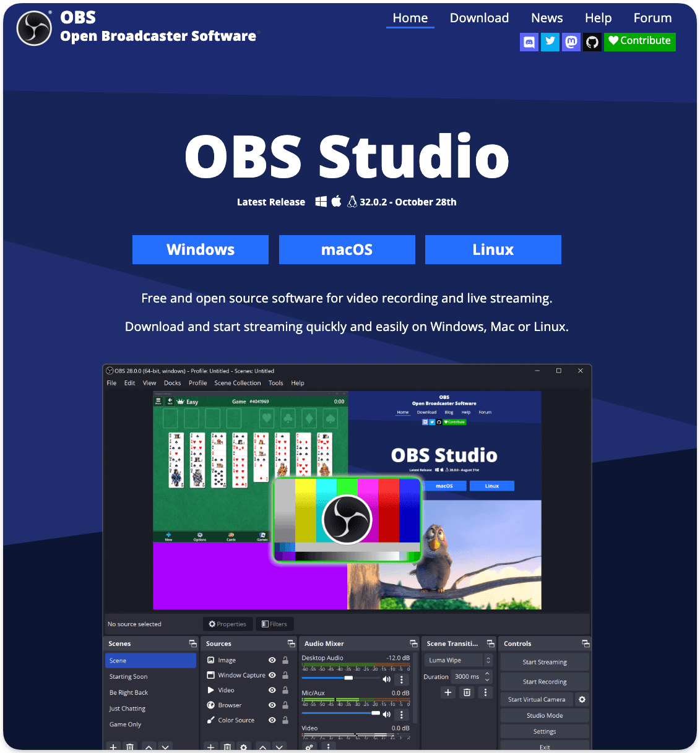Toggle the Video source visibility eye
This screenshot has width=700, height=753.
272,690
